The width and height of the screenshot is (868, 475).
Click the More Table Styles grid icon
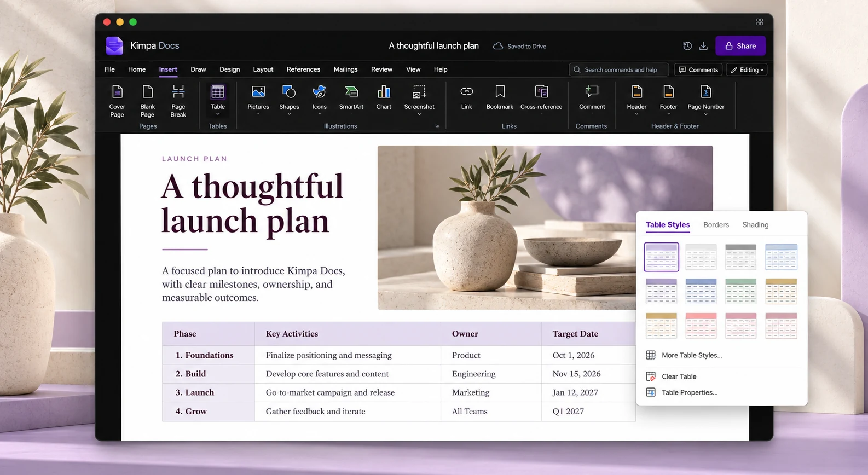click(x=651, y=355)
